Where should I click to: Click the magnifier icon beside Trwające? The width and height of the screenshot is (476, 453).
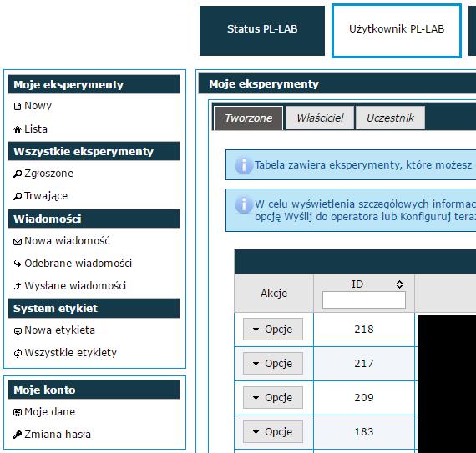click(x=18, y=197)
